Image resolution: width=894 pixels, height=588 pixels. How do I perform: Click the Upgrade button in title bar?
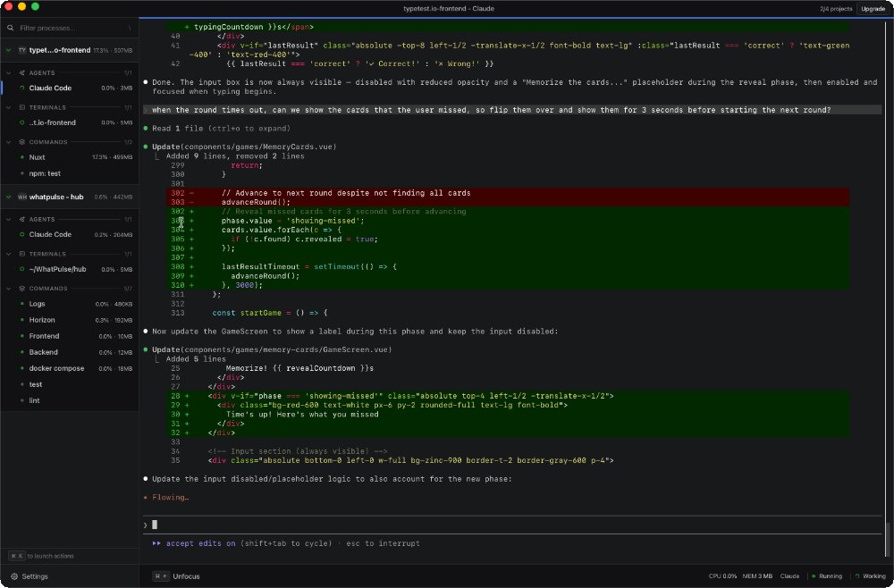coord(873,9)
